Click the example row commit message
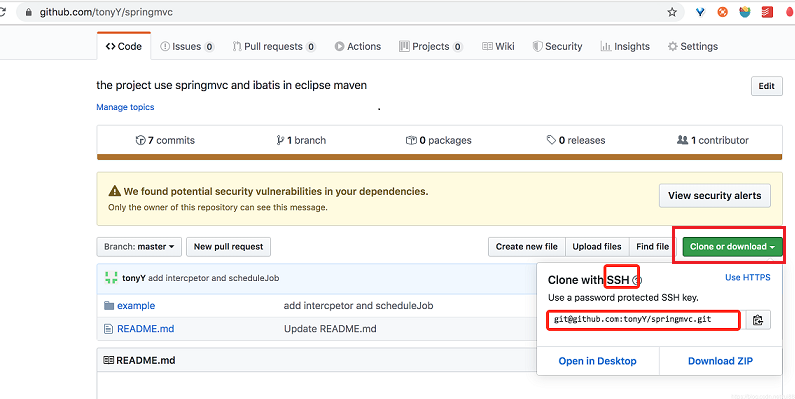This screenshot has height=399, width=795. (358, 306)
